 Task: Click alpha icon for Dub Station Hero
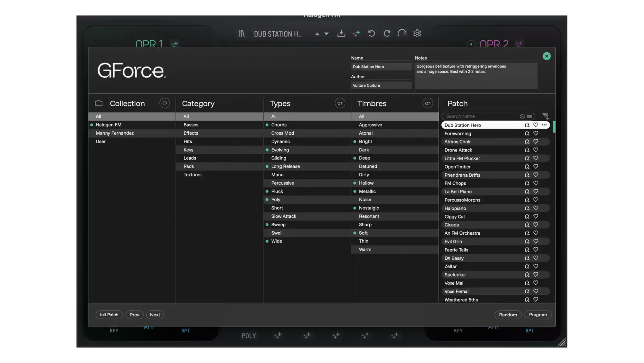coord(527,125)
